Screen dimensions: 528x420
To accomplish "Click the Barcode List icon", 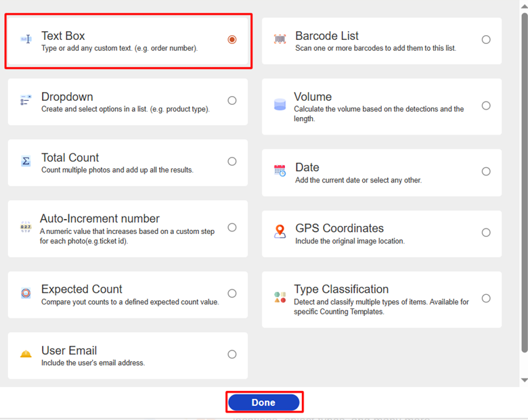I will point(280,40).
